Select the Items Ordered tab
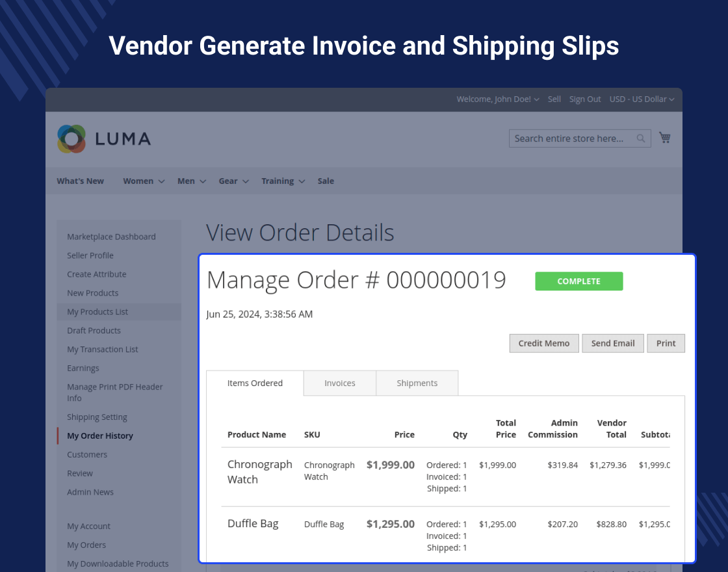 tap(255, 383)
